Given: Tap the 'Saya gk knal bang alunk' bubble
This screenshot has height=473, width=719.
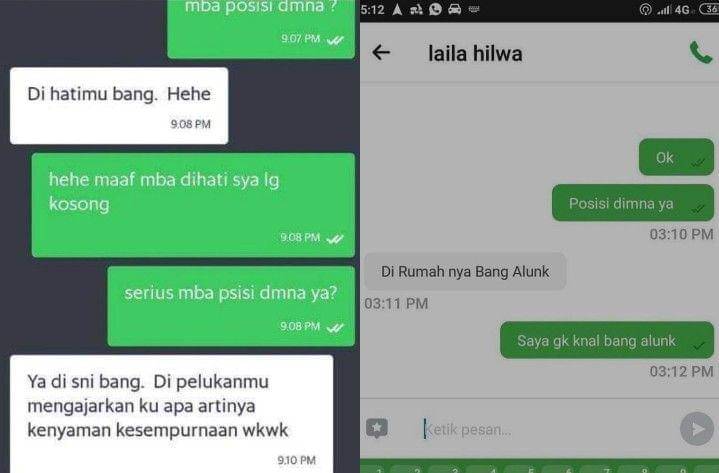Looking at the screenshot, I should 607,340.
